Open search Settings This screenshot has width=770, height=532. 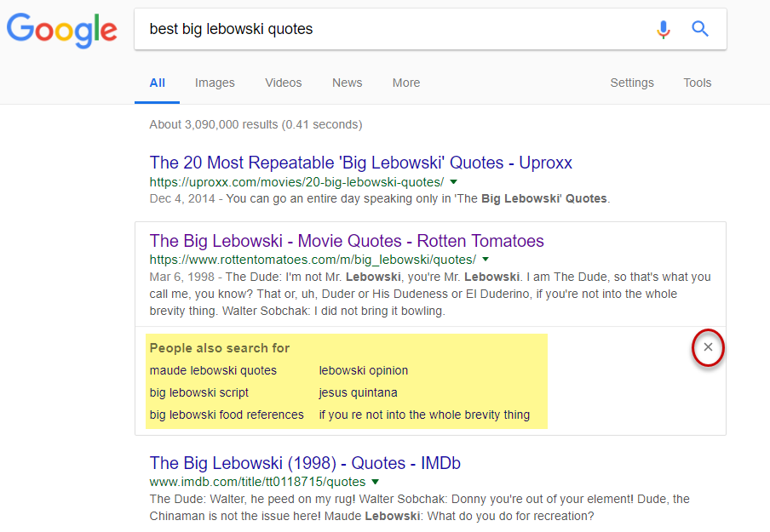click(x=632, y=83)
